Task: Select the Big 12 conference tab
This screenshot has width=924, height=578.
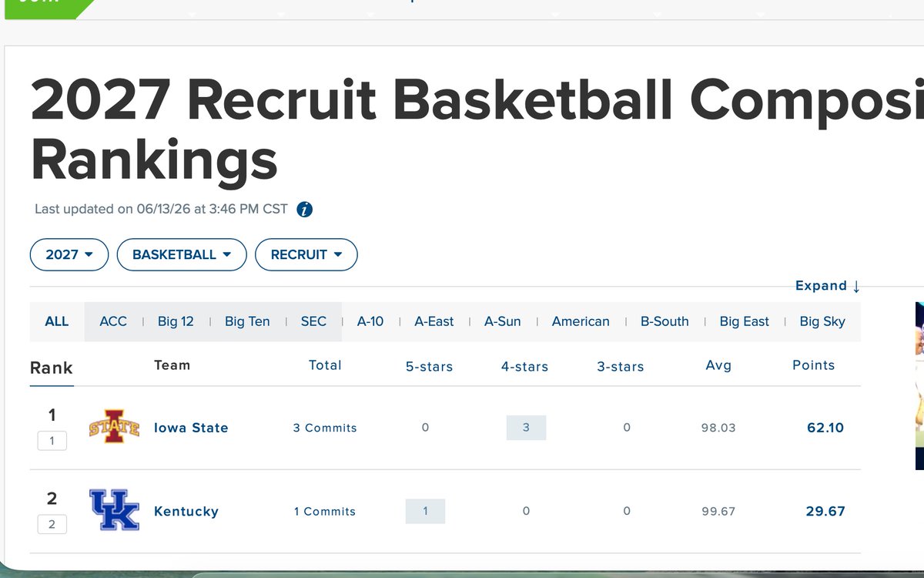Action: point(176,321)
